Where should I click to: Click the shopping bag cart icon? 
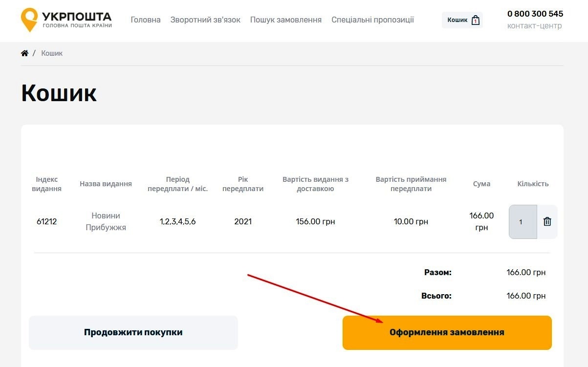476,20
